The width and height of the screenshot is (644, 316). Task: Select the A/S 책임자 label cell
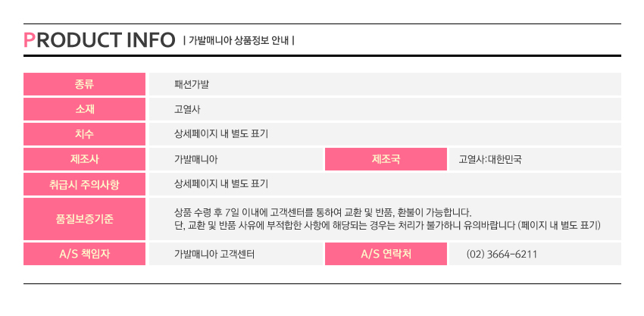point(84,254)
